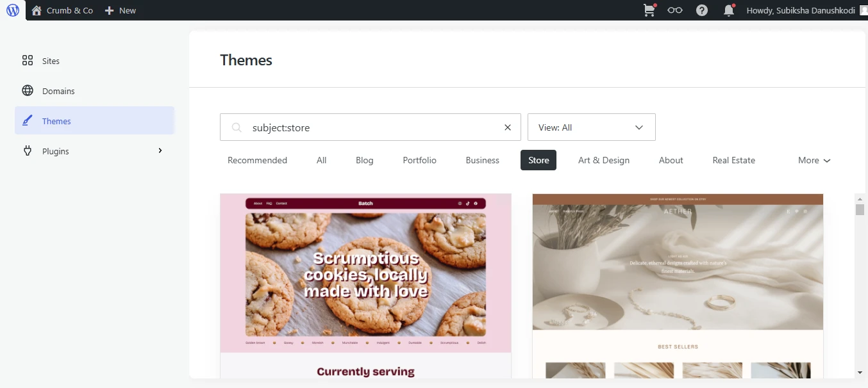The width and height of the screenshot is (868, 388).
Task: Select the Blog category tab
Action: click(x=364, y=160)
